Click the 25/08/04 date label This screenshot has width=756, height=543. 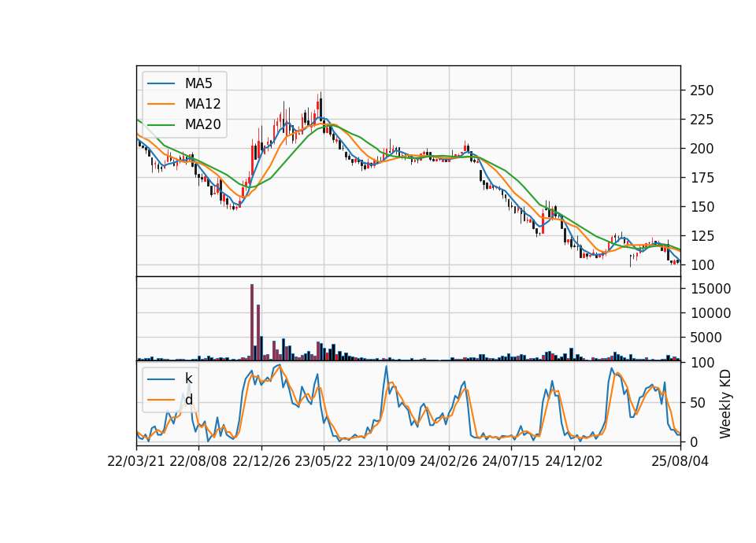(680, 461)
